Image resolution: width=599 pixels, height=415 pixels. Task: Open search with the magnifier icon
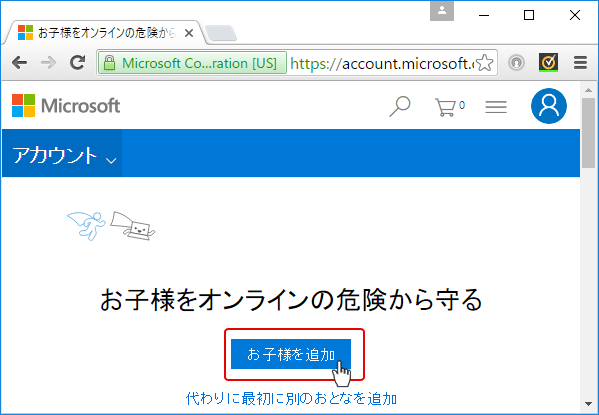tap(400, 106)
